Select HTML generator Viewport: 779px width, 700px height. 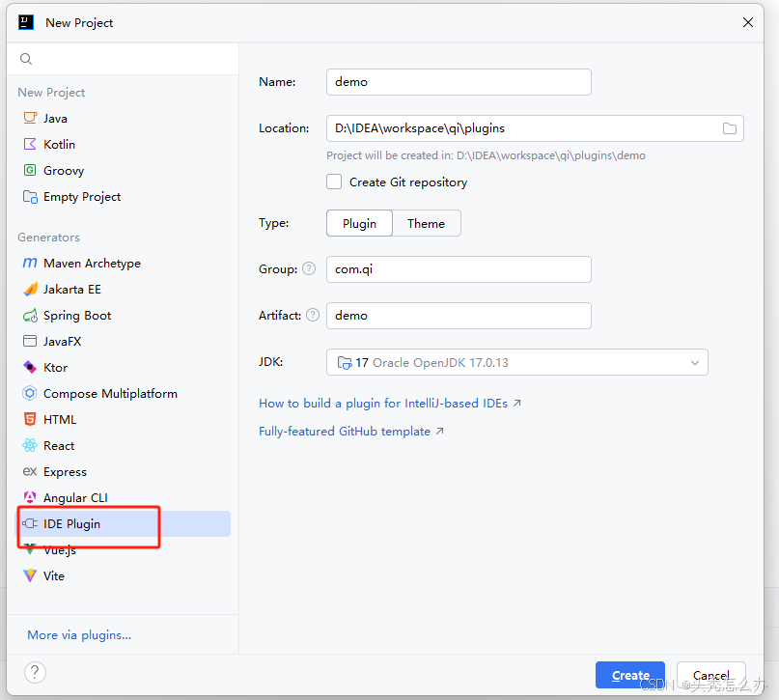coord(124,419)
